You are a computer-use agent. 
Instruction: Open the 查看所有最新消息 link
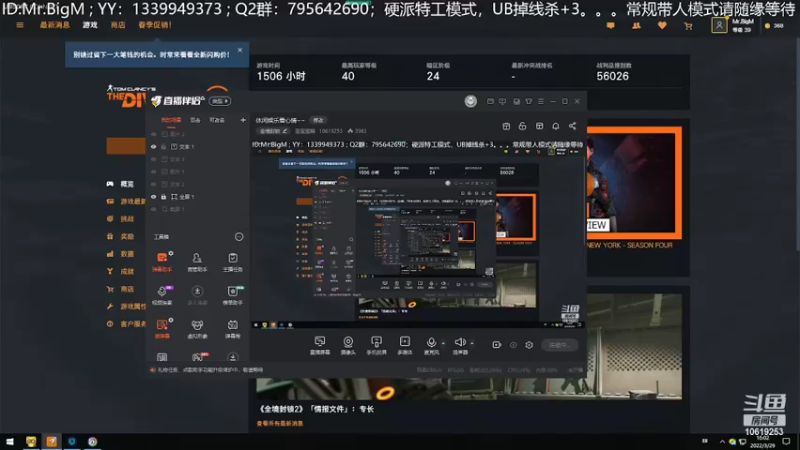tap(280, 423)
